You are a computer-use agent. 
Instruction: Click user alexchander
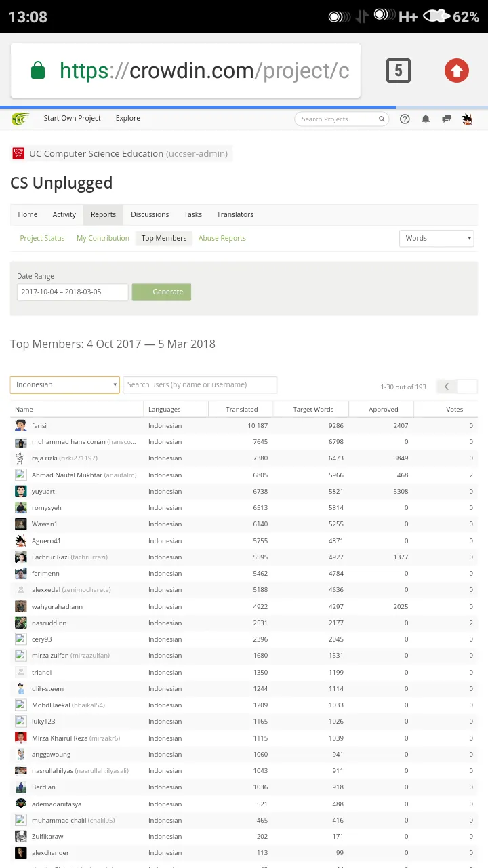[50, 853]
